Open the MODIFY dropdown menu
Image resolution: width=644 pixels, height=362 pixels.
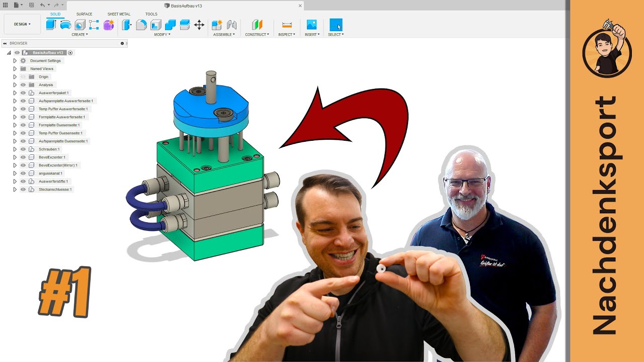click(x=162, y=35)
